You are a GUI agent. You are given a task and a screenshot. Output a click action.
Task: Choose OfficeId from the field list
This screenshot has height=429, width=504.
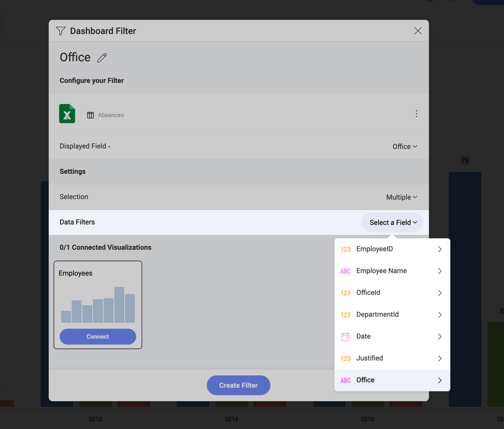click(392, 293)
